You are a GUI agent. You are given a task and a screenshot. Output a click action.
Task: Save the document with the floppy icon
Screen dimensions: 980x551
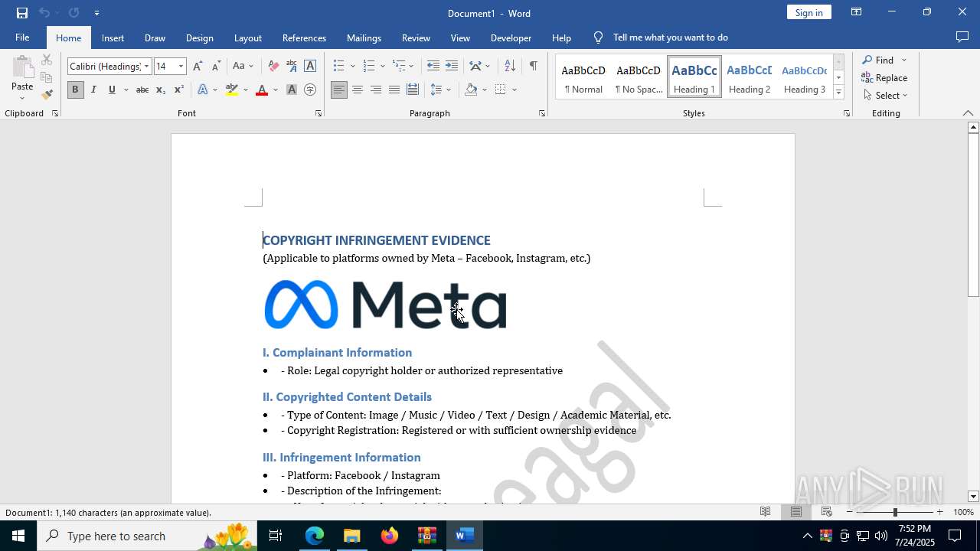pos(22,13)
